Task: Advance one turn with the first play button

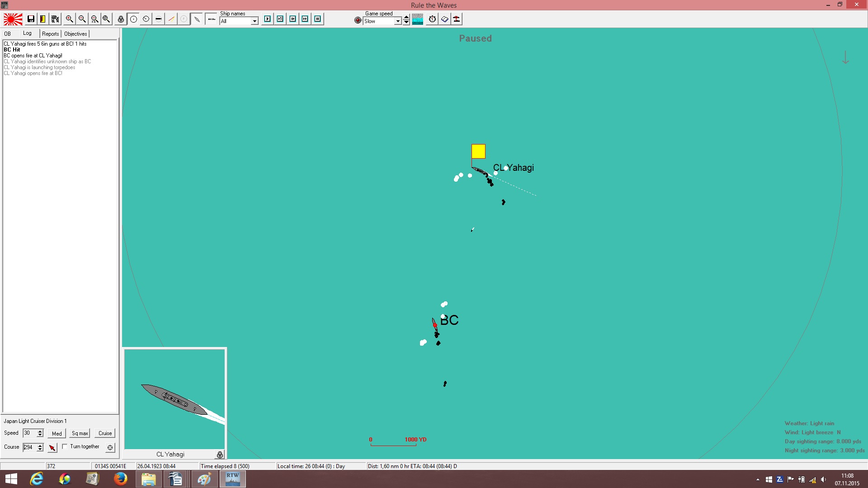Action: (268, 19)
